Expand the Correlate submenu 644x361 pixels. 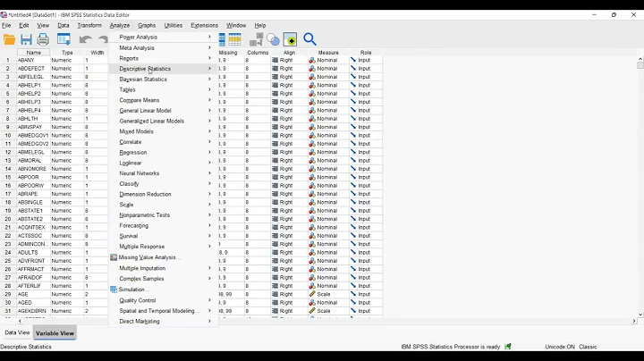[x=164, y=142]
